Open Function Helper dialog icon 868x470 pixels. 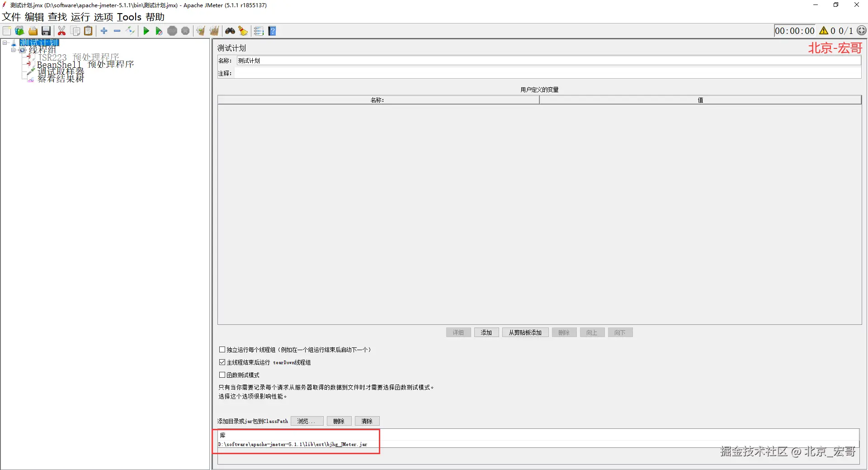pyautogui.click(x=259, y=31)
